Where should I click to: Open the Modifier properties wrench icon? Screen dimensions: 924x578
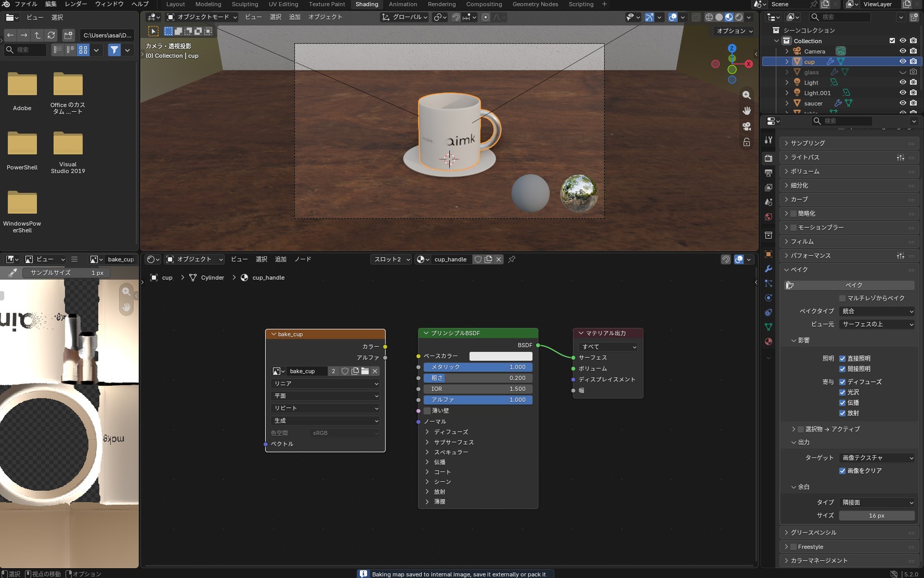click(768, 269)
